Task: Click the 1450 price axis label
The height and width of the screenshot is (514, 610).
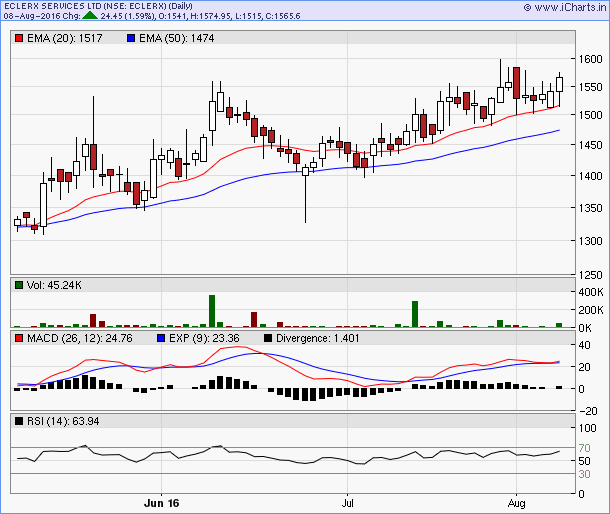Action: point(590,145)
